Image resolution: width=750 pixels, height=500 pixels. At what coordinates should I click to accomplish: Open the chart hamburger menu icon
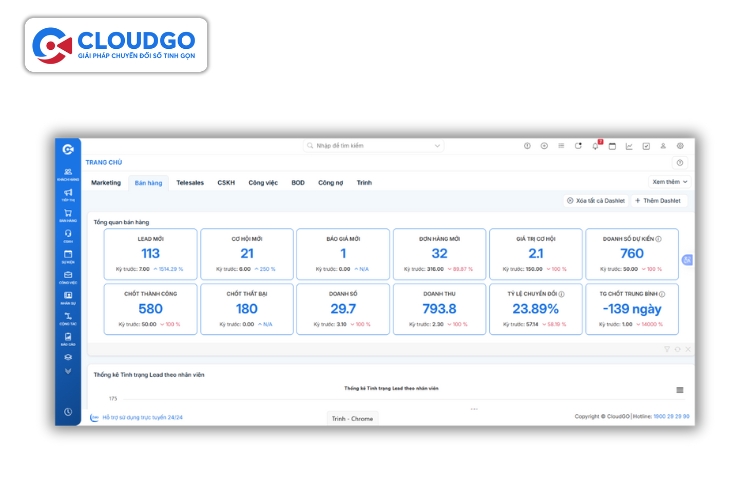coord(680,390)
